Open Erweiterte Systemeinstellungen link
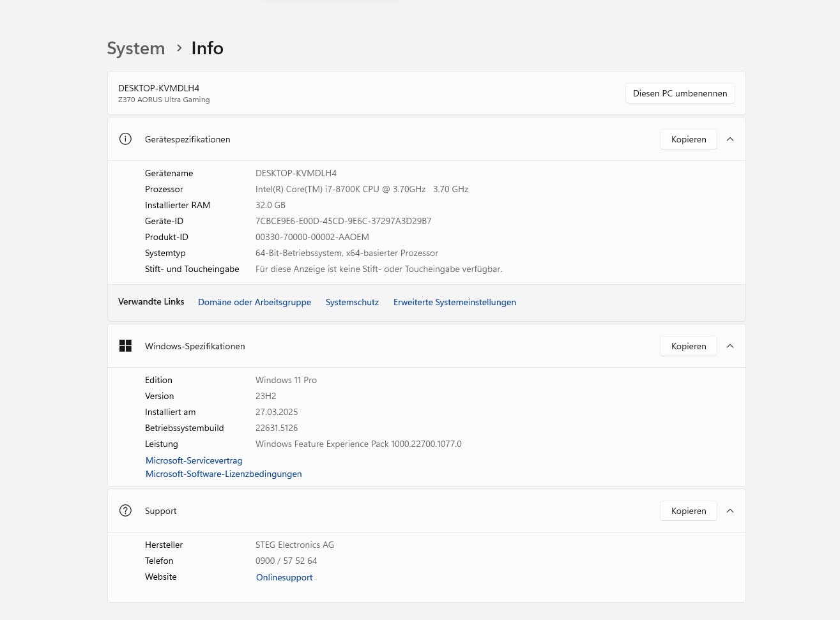 point(455,303)
